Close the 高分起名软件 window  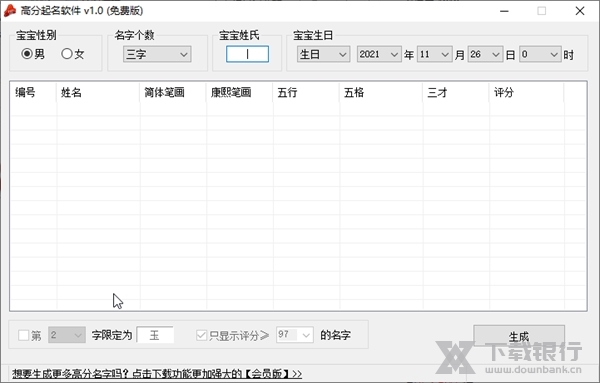coord(580,11)
